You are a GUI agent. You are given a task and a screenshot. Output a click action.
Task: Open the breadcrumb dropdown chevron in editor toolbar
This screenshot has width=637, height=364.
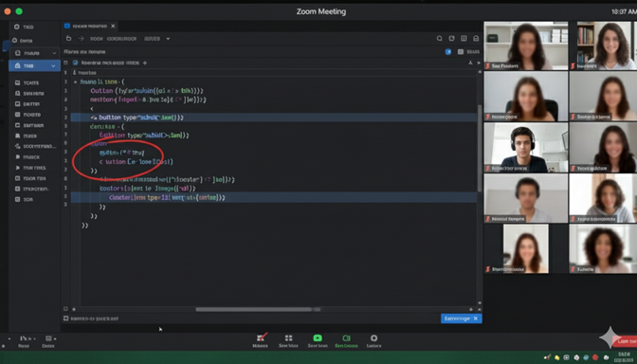pos(168,39)
